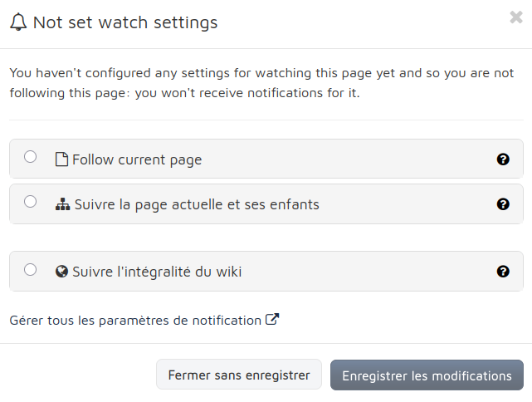Viewport: 532px width, 402px height.
Task: Click the globe icon beside Suivre l'intégralité du wiki
Action: (61, 272)
